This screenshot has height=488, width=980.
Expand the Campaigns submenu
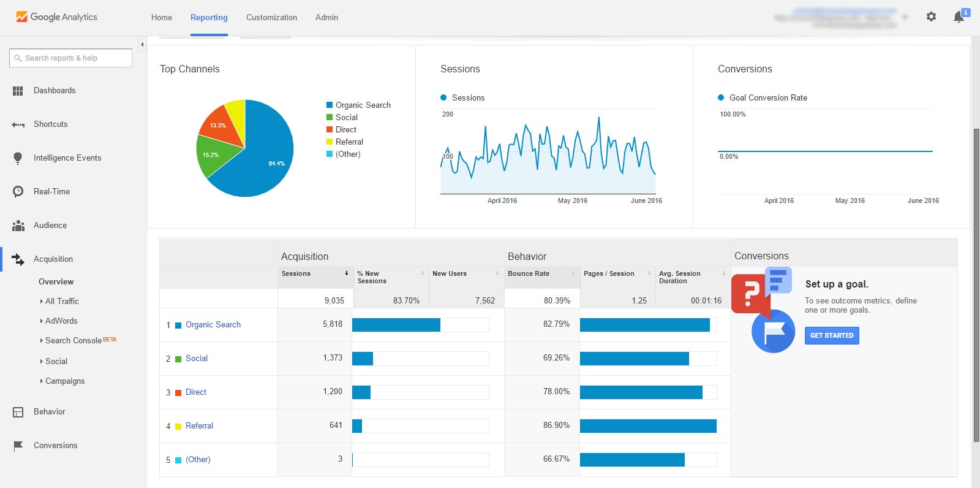click(x=64, y=381)
